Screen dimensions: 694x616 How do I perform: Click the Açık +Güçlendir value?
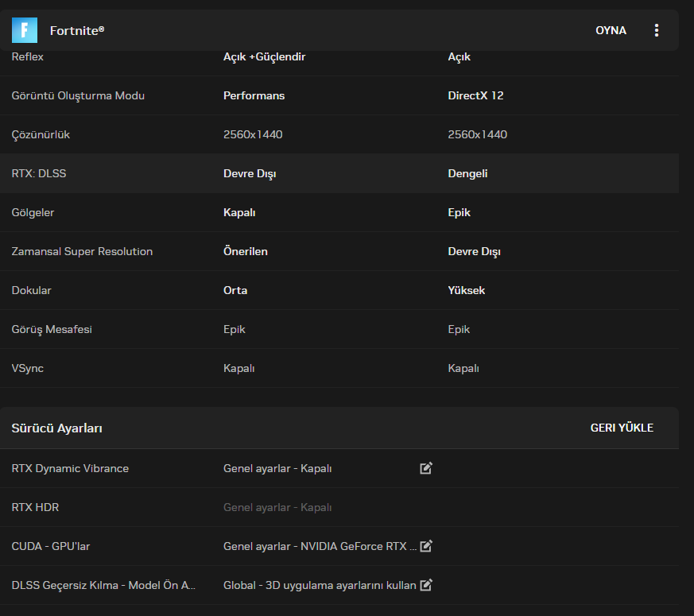[264, 56]
